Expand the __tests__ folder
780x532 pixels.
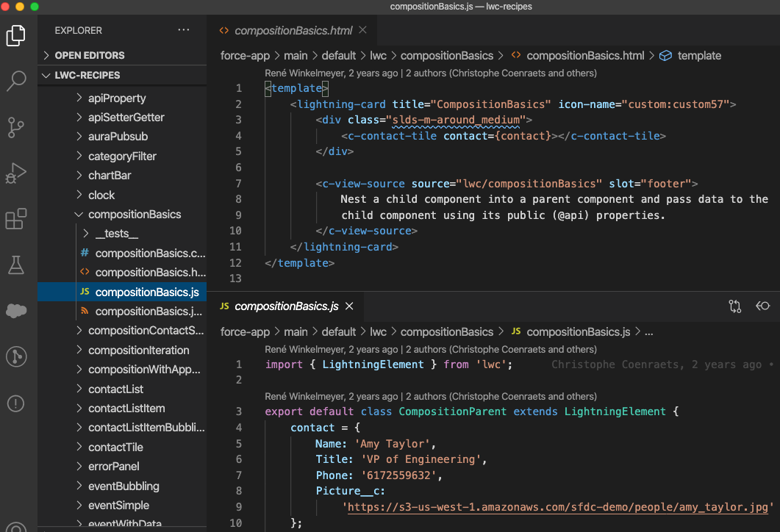click(116, 234)
